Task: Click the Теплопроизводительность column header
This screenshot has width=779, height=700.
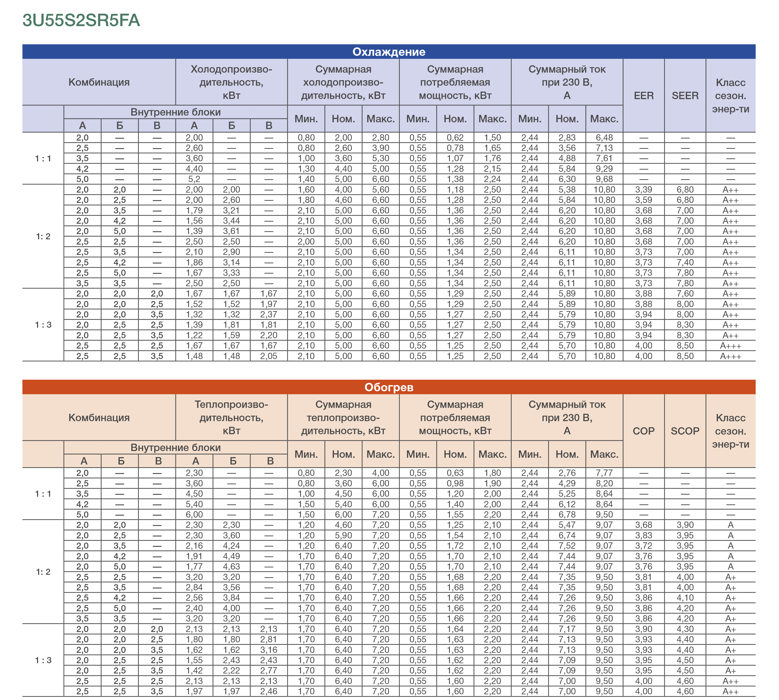Action: click(231, 418)
